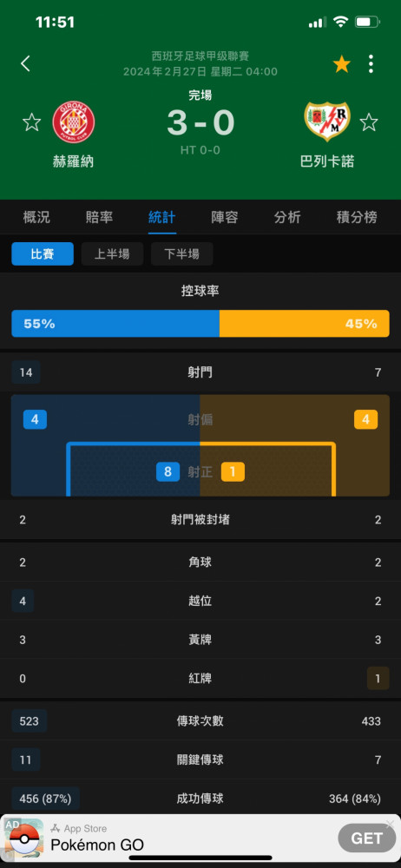Tap the 西班牙足球甲级聯賽 league title

pos(200,56)
